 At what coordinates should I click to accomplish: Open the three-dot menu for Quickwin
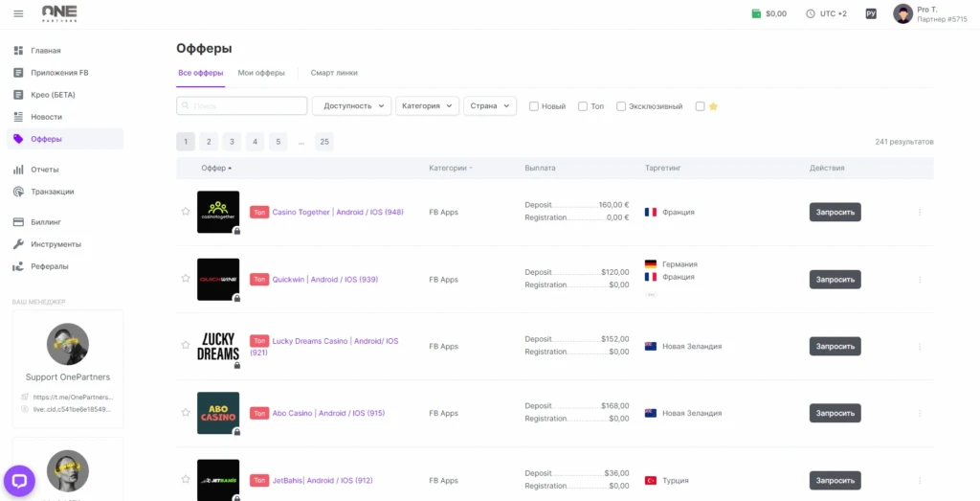[x=920, y=280]
